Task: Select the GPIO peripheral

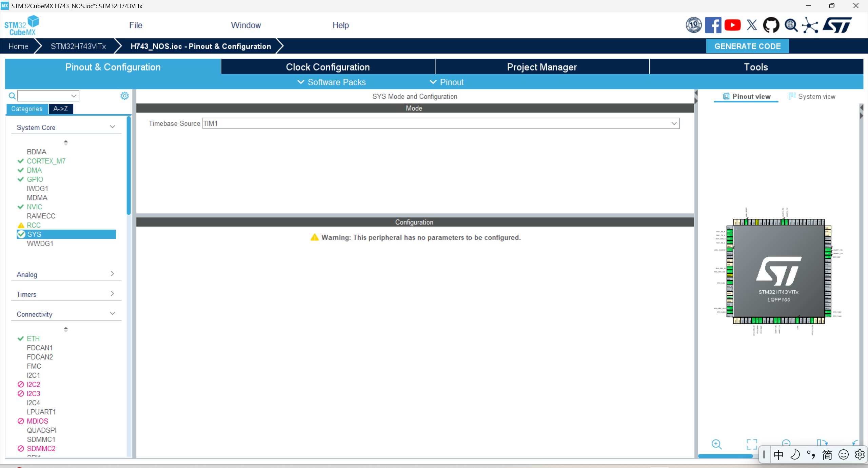Action: click(x=35, y=179)
